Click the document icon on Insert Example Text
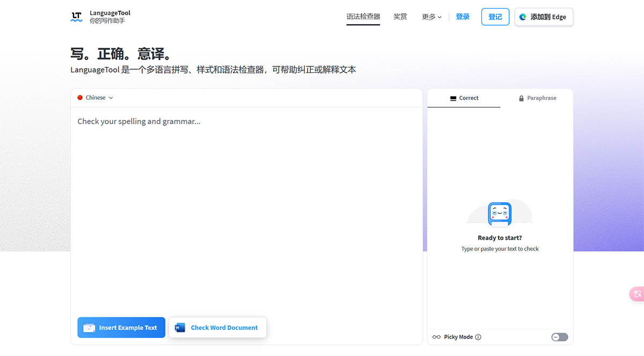 (89, 327)
